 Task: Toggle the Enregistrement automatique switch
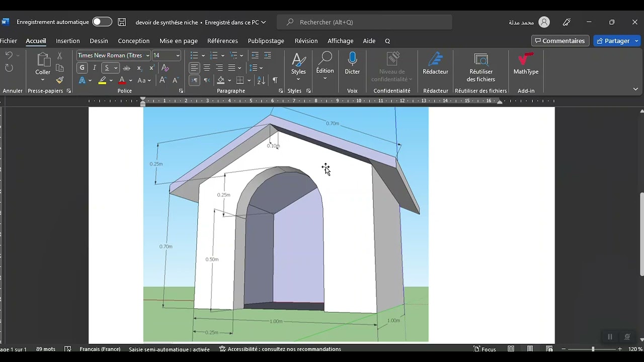click(102, 22)
